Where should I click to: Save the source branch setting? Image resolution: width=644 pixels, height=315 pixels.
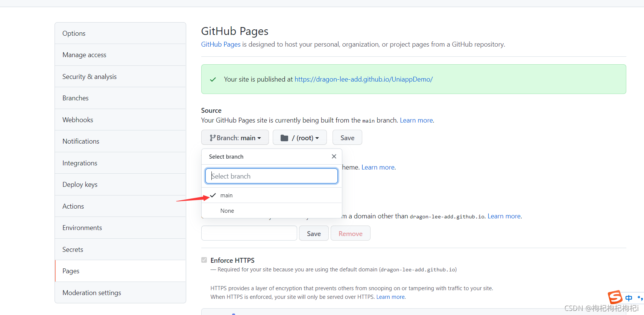click(x=347, y=138)
